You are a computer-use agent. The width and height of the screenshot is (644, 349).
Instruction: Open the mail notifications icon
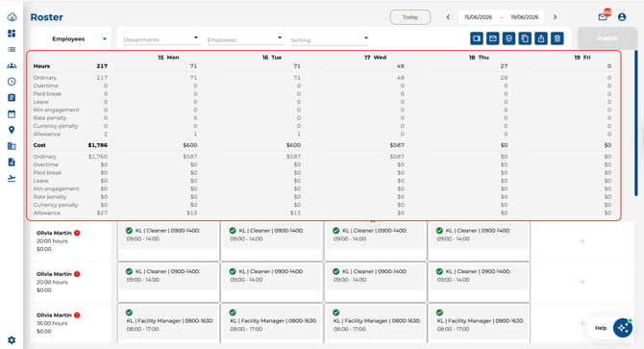point(603,17)
